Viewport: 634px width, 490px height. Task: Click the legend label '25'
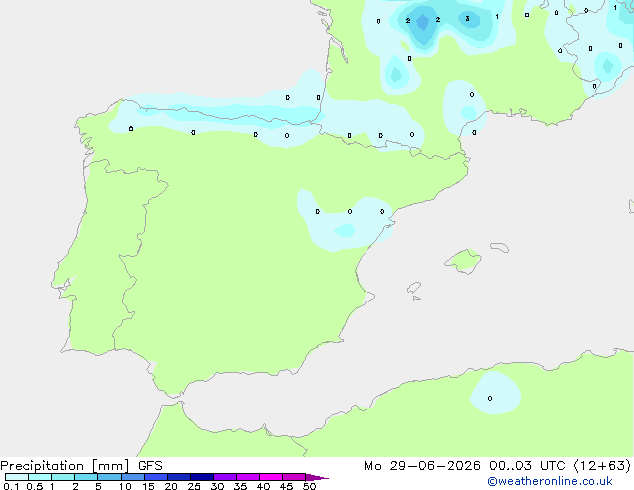pyautogui.click(x=194, y=486)
